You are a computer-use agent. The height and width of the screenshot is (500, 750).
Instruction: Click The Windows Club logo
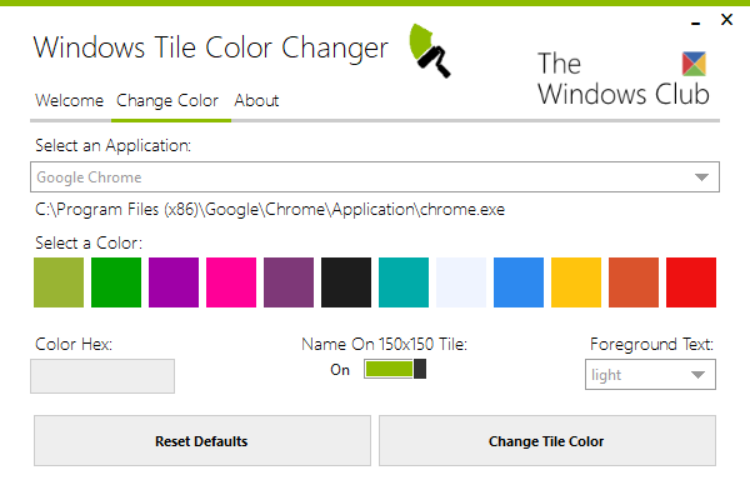point(623,78)
